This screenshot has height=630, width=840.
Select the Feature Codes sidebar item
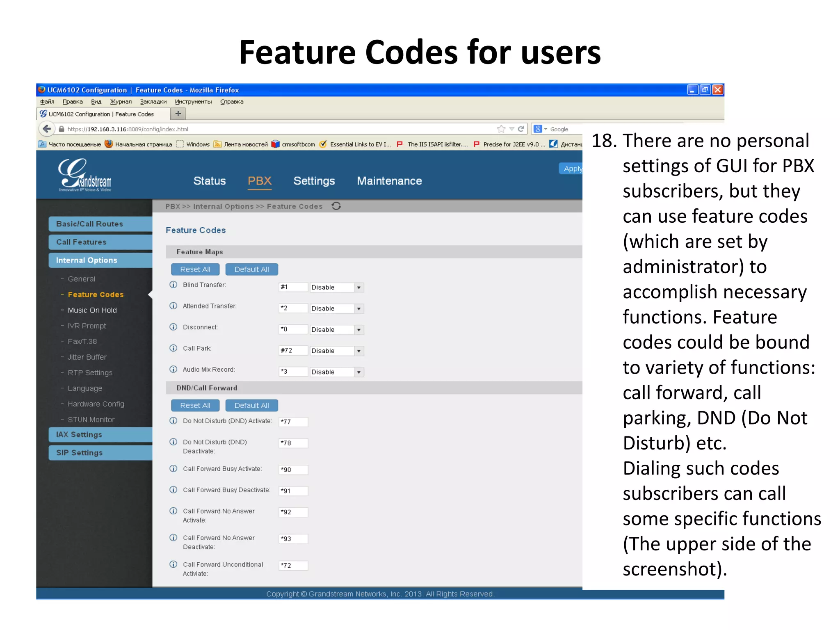click(96, 294)
